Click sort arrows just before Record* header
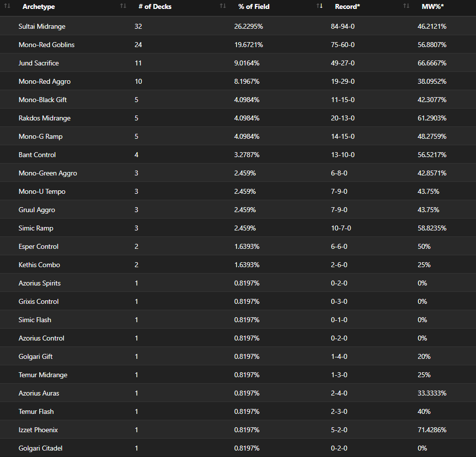 pos(319,6)
